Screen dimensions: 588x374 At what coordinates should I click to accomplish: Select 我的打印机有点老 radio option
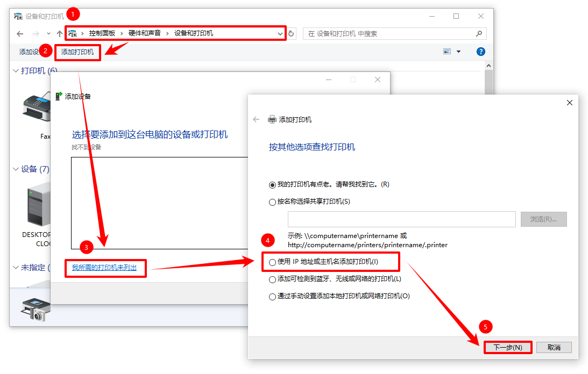273,185
